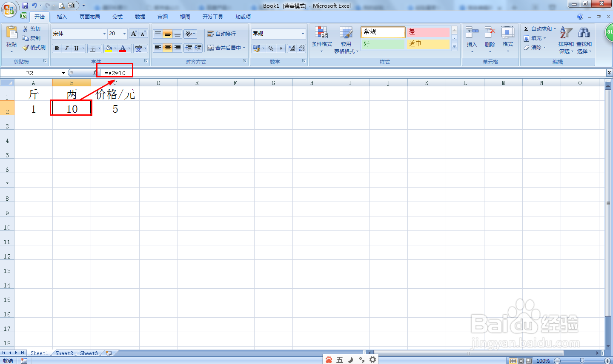Toggle Underline formatting
613x364 pixels.
pos(76,48)
